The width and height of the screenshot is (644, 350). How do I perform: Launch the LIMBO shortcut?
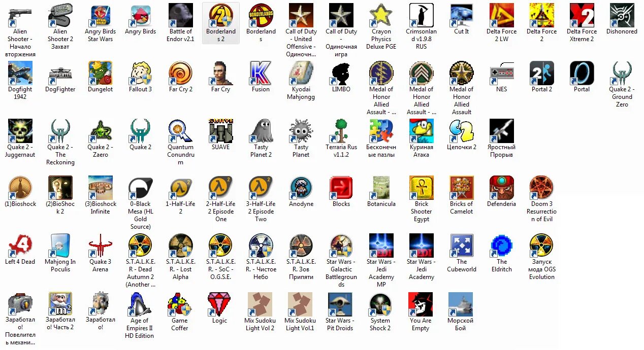pyautogui.click(x=341, y=73)
